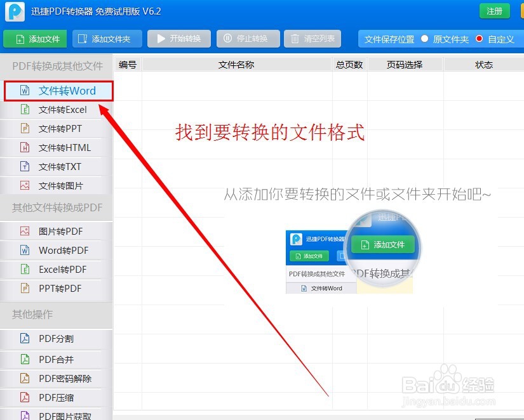524x420 pixels.
Task: Select PDF压缩 in the sidebar
Action: [x=56, y=398]
